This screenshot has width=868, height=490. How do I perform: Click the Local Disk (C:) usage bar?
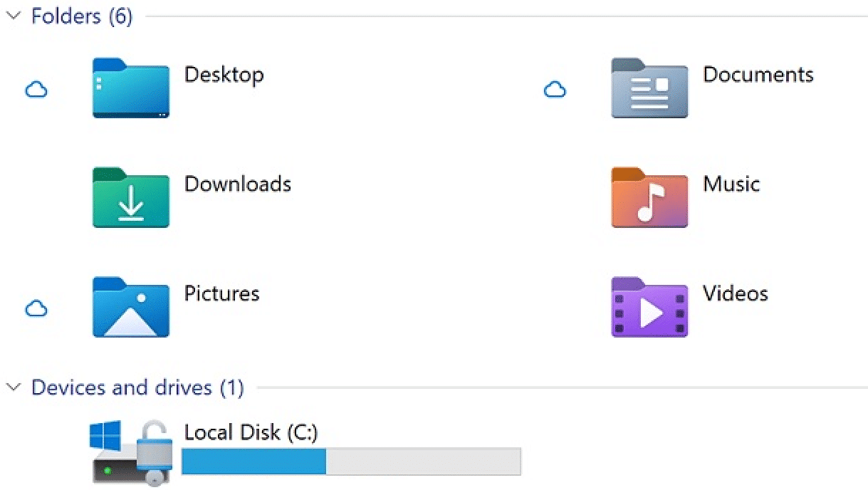click(x=351, y=461)
